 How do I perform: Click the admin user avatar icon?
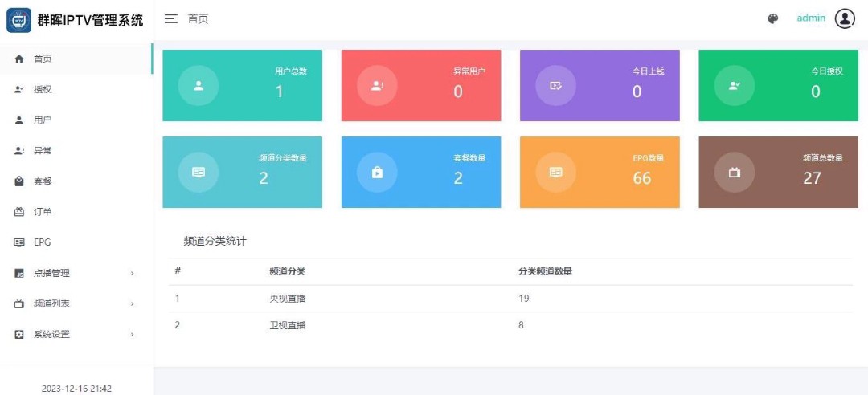coord(845,18)
